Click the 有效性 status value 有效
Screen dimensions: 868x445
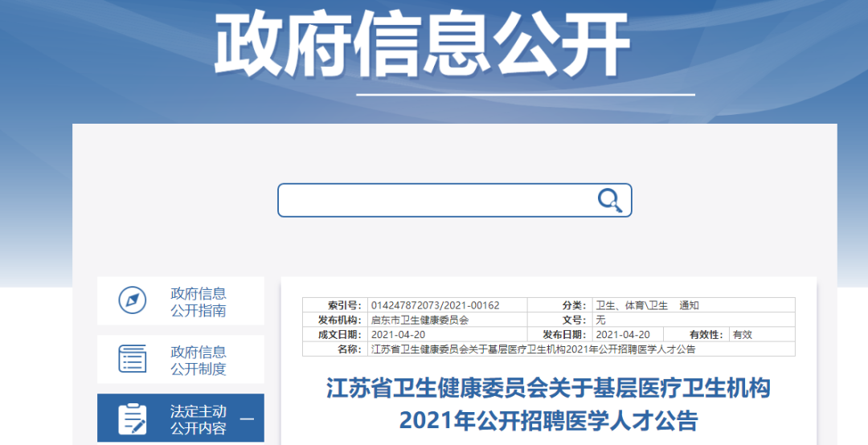[x=742, y=334]
